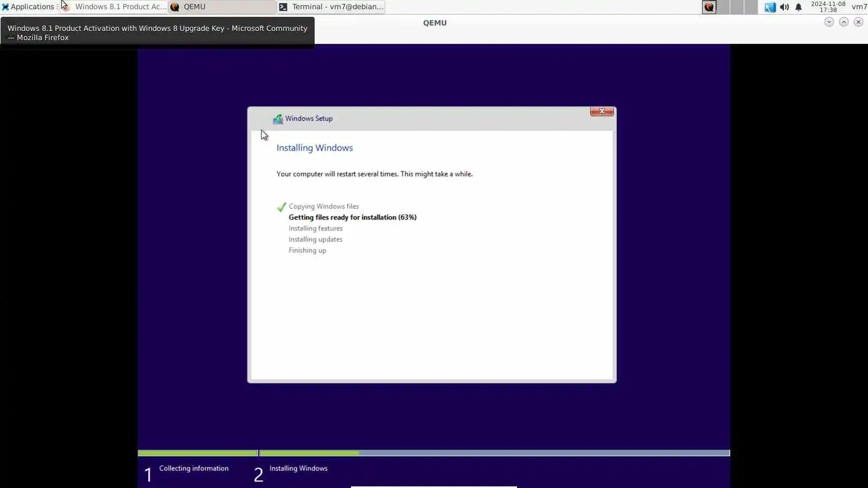Click the Terminal icon in the taskbar
Viewport: 868px width, 488px height.
283,7
